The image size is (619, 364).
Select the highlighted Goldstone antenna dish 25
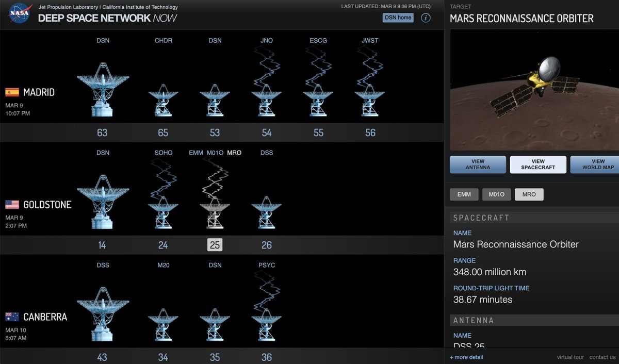pyautogui.click(x=215, y=212)
